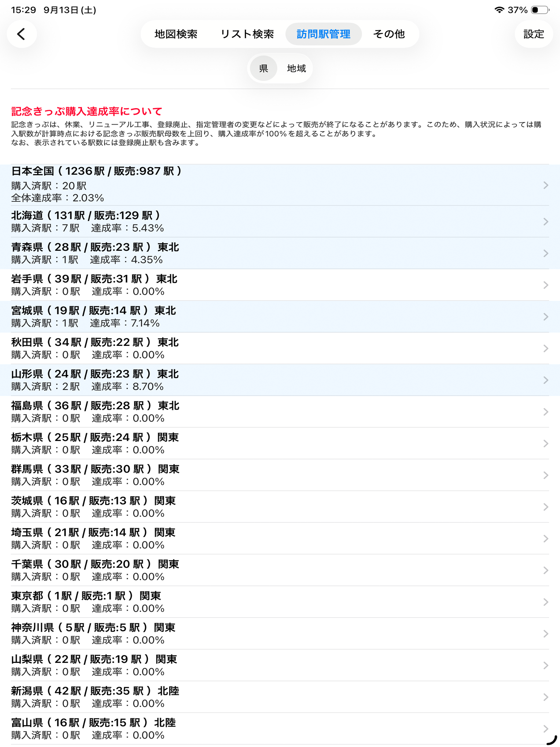Tap the Wi-Fi status icon

[499, 10]
